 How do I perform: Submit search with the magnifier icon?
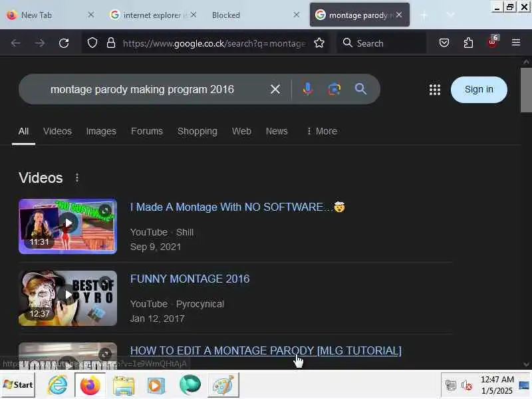pos(360,89)
